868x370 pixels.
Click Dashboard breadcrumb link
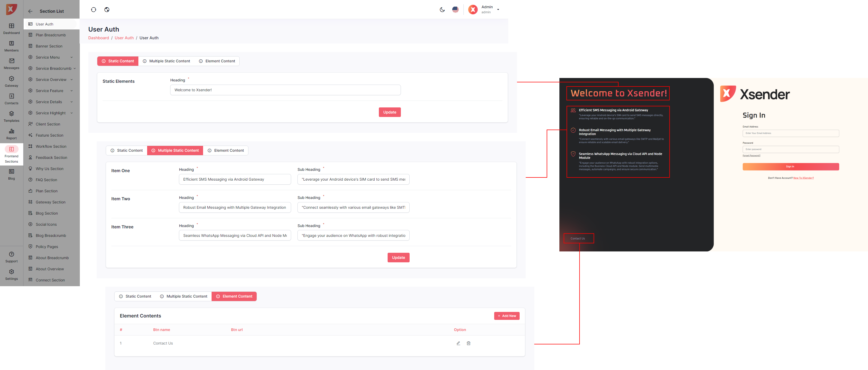coord(98,38)
